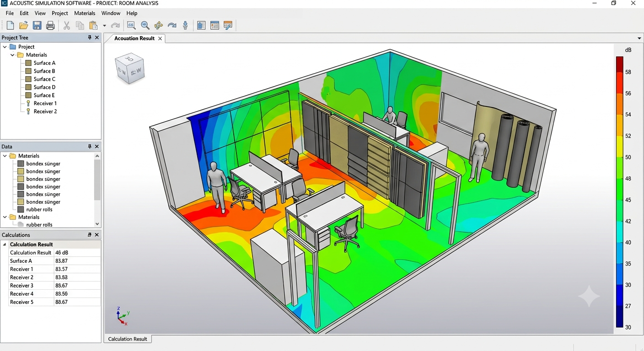This screenshot has width=644, height=351.
Task: Click the greyed-out undo arrow icon
Action: [115, 26]
